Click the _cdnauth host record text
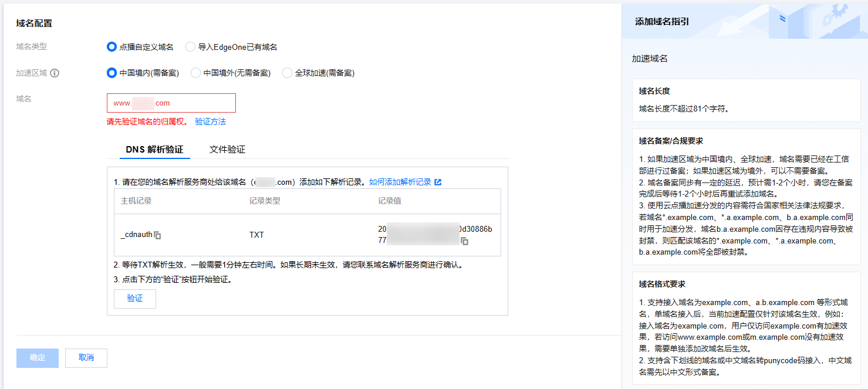 [x=137, y=235]
